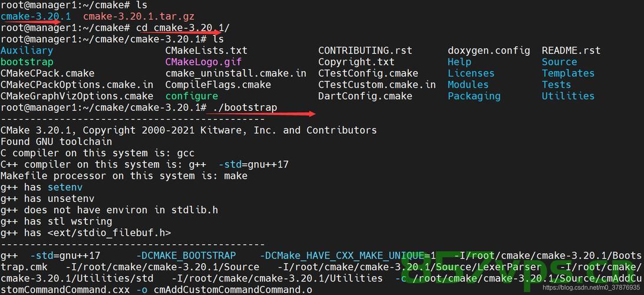Click the Tests directory entry
Screen dimensions: 644x295
point(556,85)
